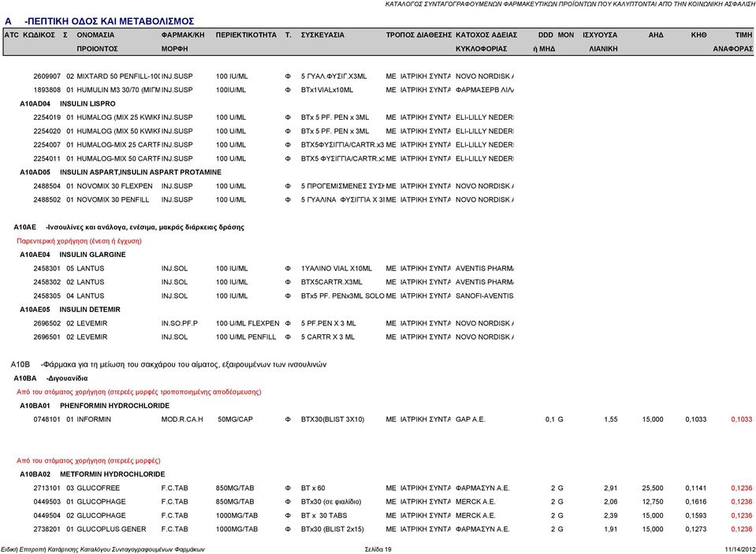Select the footer date "11/14/2012"
Screen dimensions: 756x554
pyautogui.click(x=739, y=549)
